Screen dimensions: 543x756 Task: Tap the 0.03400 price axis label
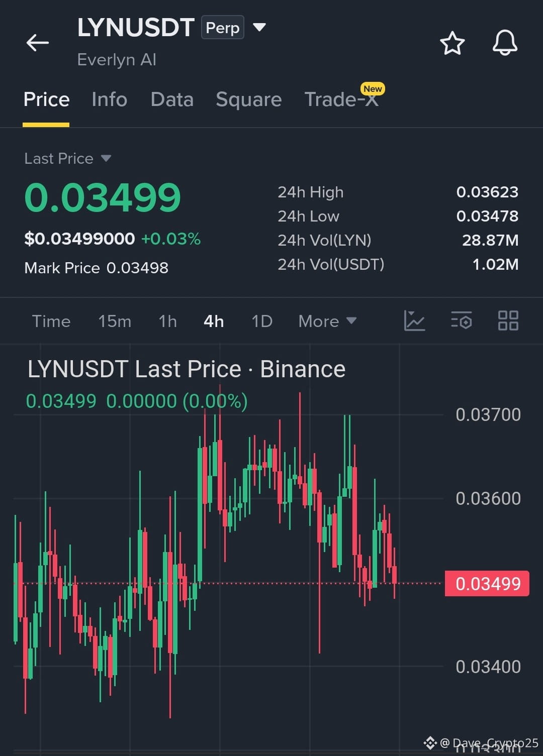pos(488,667)
